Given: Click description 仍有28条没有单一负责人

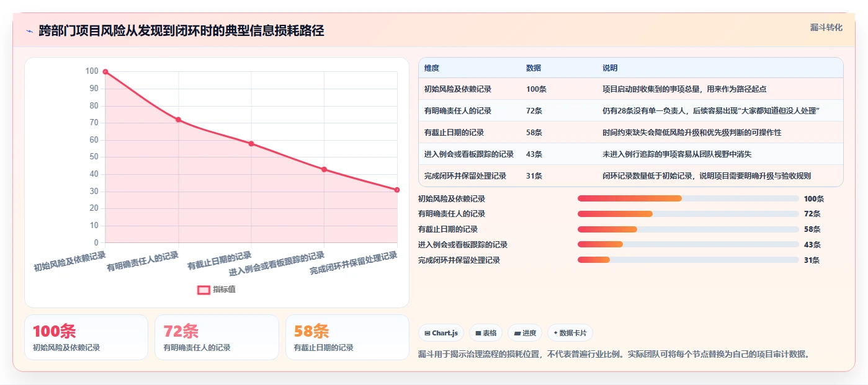Looking at the screenshot, I should coord(712,111).
